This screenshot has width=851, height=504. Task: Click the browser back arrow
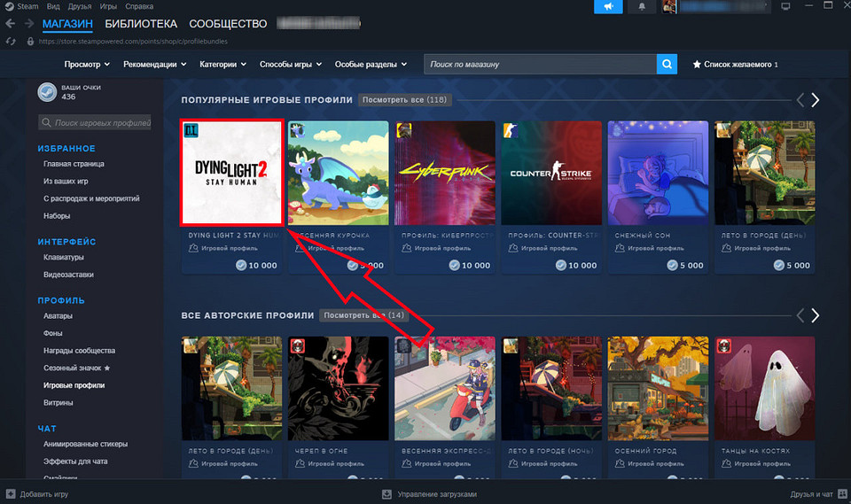click(11, 24)
